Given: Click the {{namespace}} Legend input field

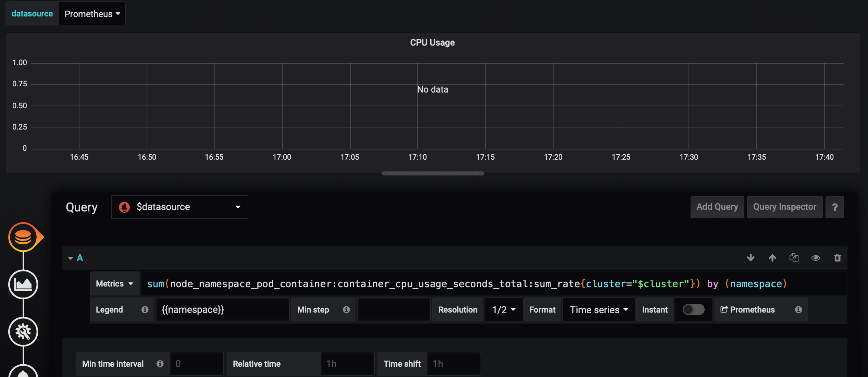Looking at the screenshot, I should pos(222,309).
